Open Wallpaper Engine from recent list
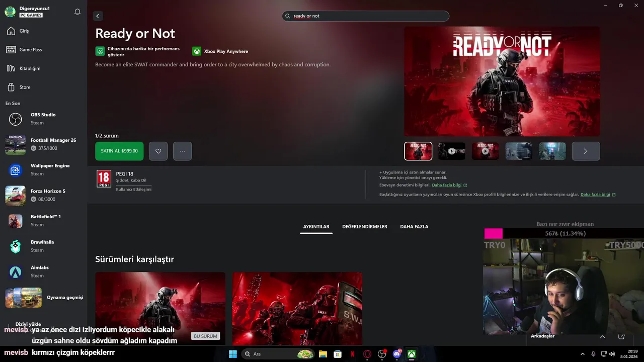The height and width of the screenshot is (362, 644). coord(43,170)
